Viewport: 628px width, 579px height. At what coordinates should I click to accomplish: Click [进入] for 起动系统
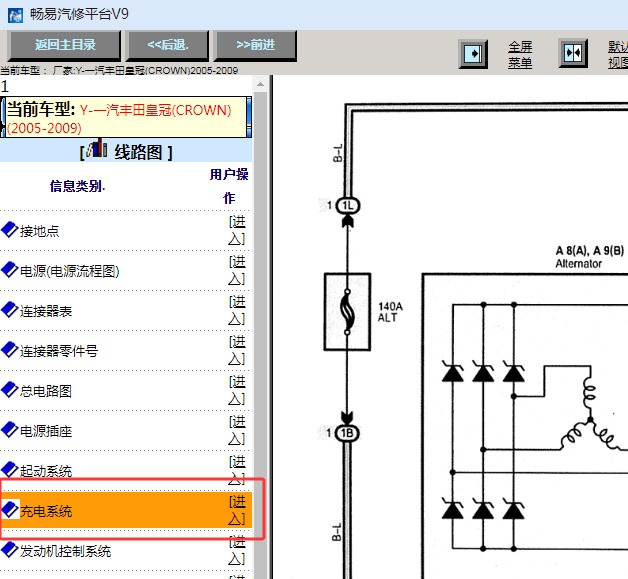click(x=237, y=470)
